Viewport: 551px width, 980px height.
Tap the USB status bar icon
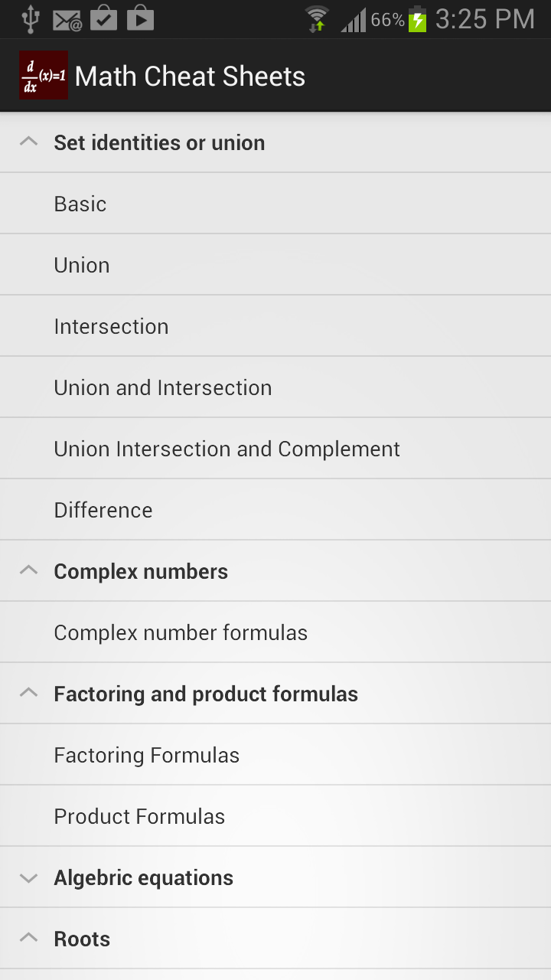point(31,19)
